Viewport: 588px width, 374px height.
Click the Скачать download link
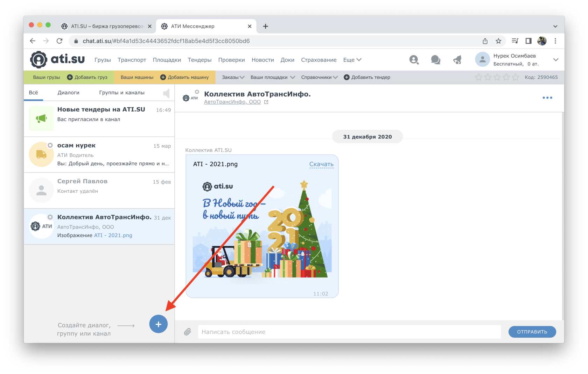321,164
